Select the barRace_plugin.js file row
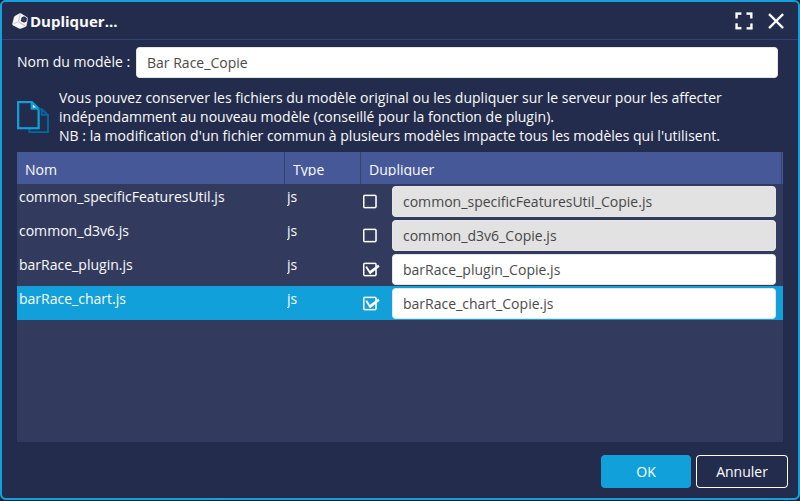The width and height of the screenshot is (800, 501). coord(150,266)
